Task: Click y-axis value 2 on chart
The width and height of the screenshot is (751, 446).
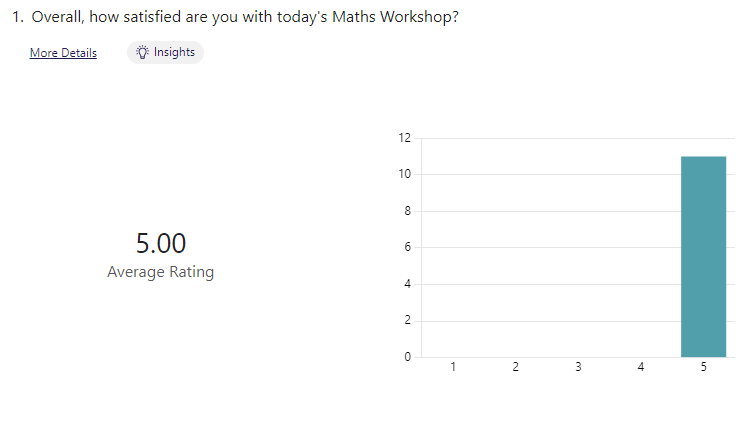Action: point(408,320)
